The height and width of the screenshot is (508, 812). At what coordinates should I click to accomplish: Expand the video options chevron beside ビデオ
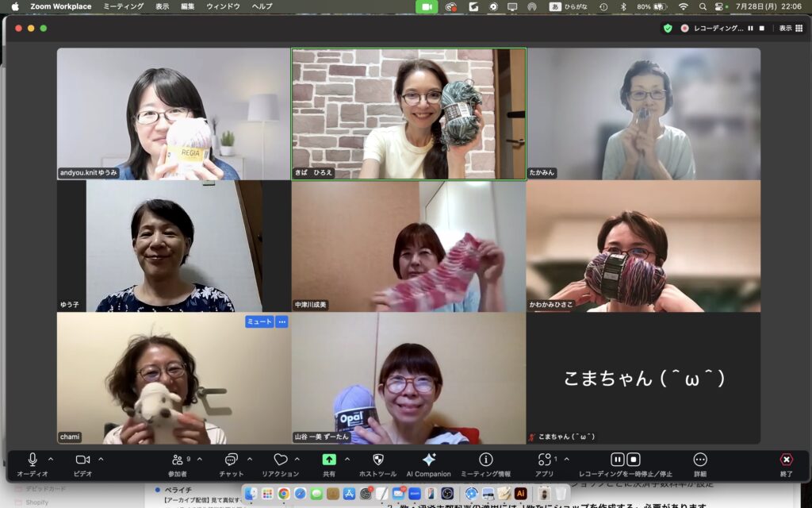pos(101,459)
